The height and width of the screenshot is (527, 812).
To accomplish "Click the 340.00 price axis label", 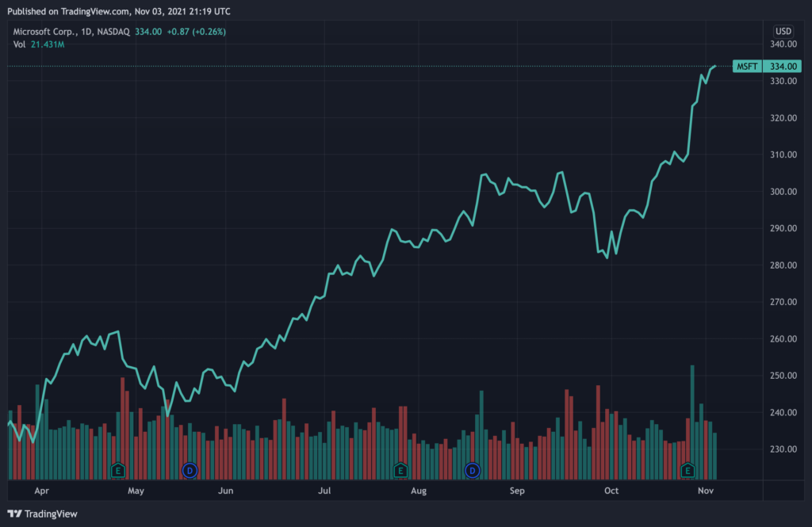I will pyautogui.click(x=783, y=44).
